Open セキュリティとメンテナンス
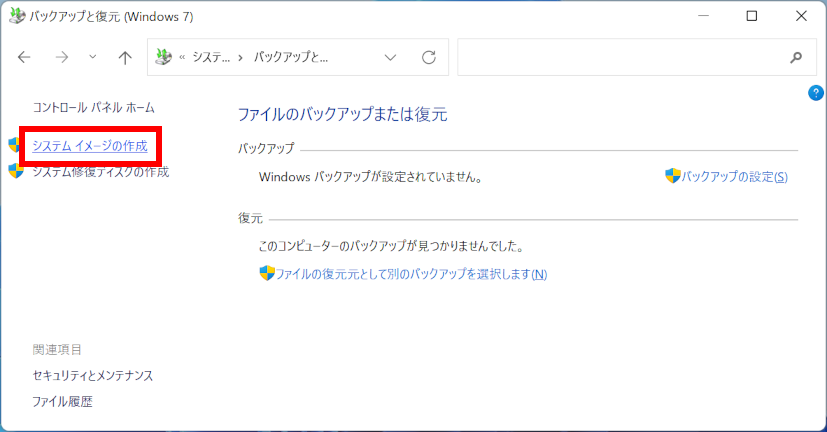This screenshot has width=827, height=432. coord(93,376)
